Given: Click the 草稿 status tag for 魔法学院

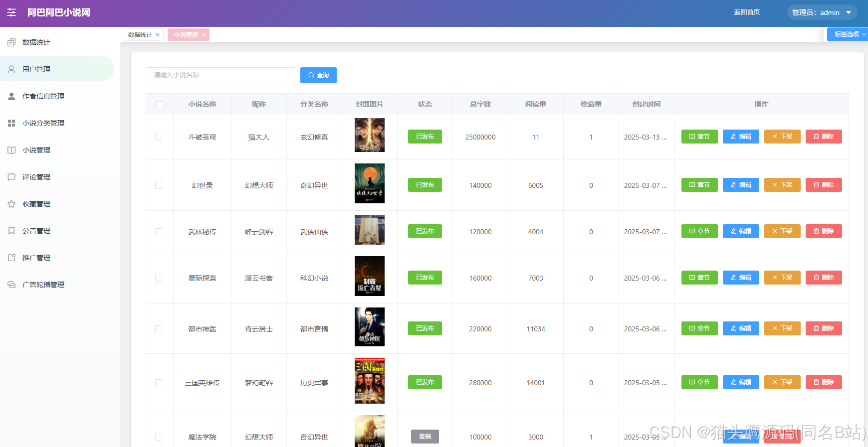Looking at the screenshot, I should tap(425, 437).
